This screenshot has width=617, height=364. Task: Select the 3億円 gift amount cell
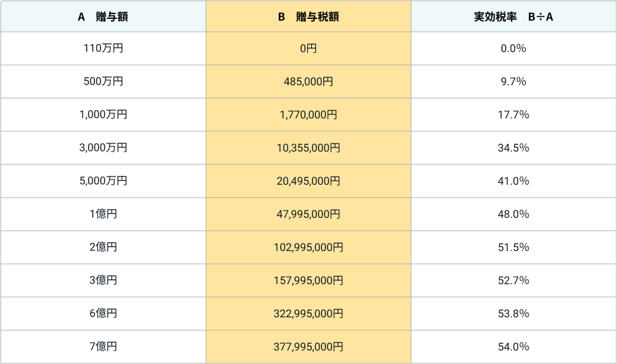tap(103, 280)
